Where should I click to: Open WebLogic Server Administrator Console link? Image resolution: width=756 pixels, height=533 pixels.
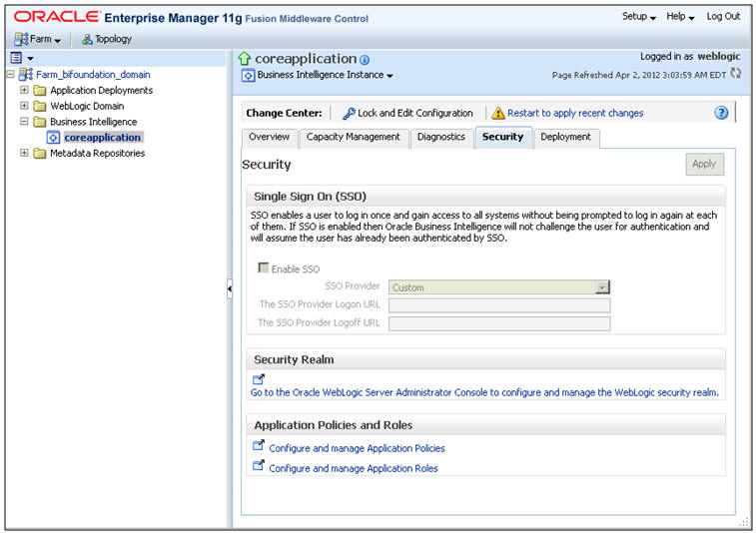(484, 392)
